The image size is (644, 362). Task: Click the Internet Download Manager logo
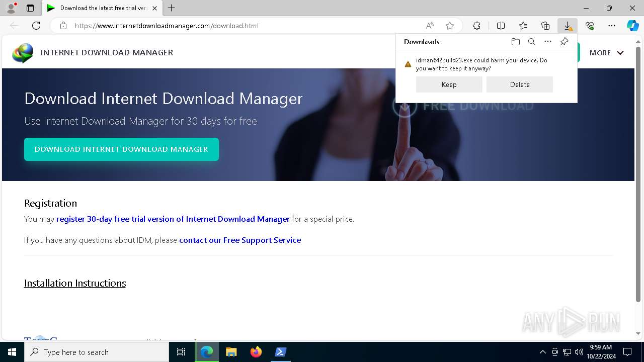(23, 53)
